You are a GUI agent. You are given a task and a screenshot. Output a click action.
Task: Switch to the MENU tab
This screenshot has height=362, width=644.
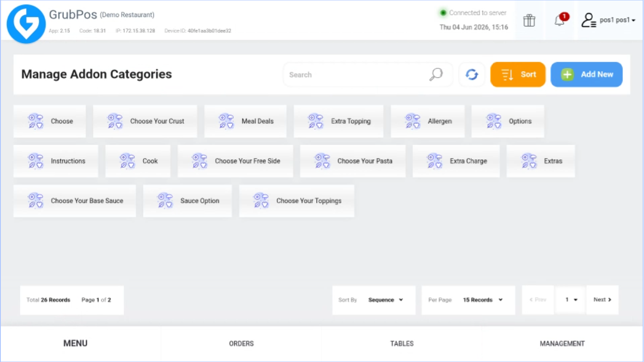click(x=75, y=343)
